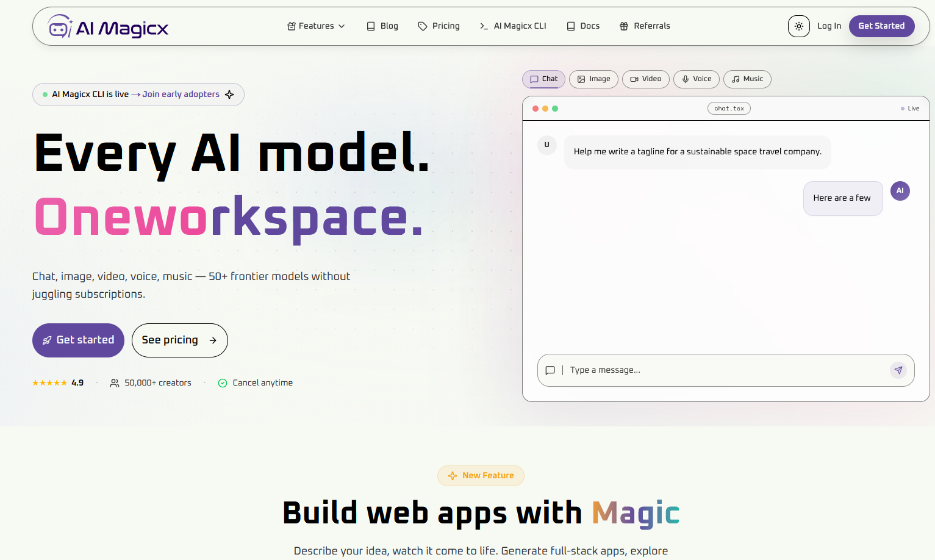The width and height of the screenshot is (935, 560).
Task: Click the send message paper plane icon
Action: (898, 370)
